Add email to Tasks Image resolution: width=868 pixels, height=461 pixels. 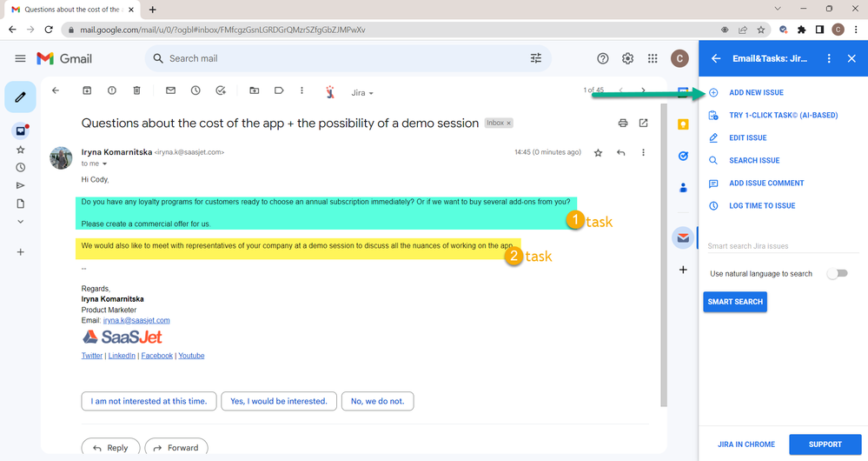point(221,90)
